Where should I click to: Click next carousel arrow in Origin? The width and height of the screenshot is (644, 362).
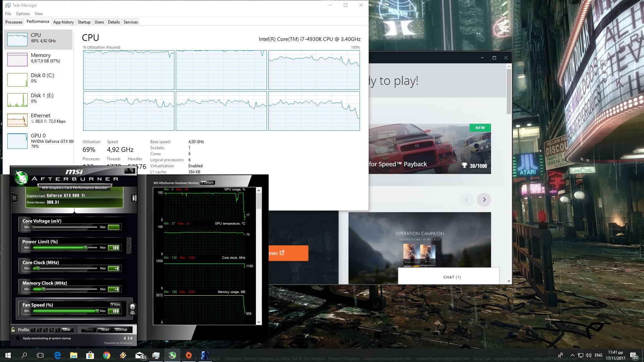click(x=484, y=200)
